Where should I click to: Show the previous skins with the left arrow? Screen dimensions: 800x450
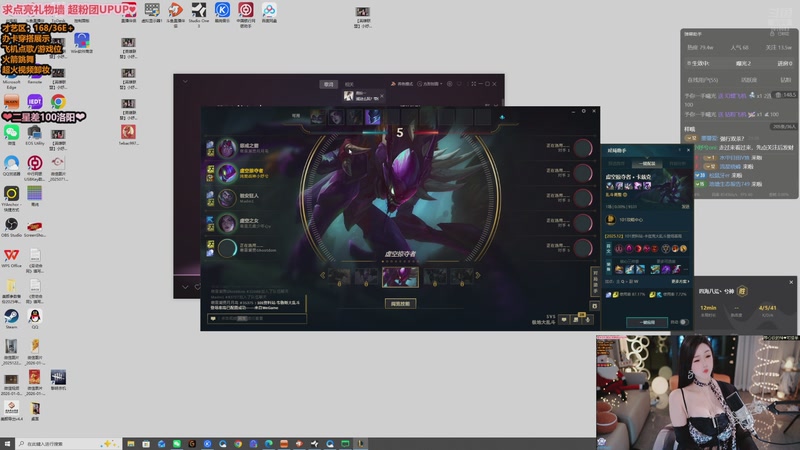click(322, 276)
